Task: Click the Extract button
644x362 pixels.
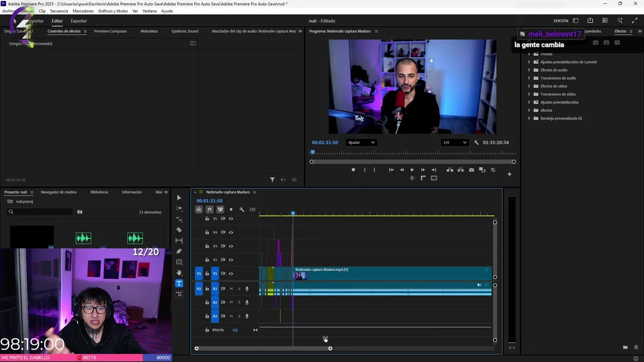Action: point(460,170)
